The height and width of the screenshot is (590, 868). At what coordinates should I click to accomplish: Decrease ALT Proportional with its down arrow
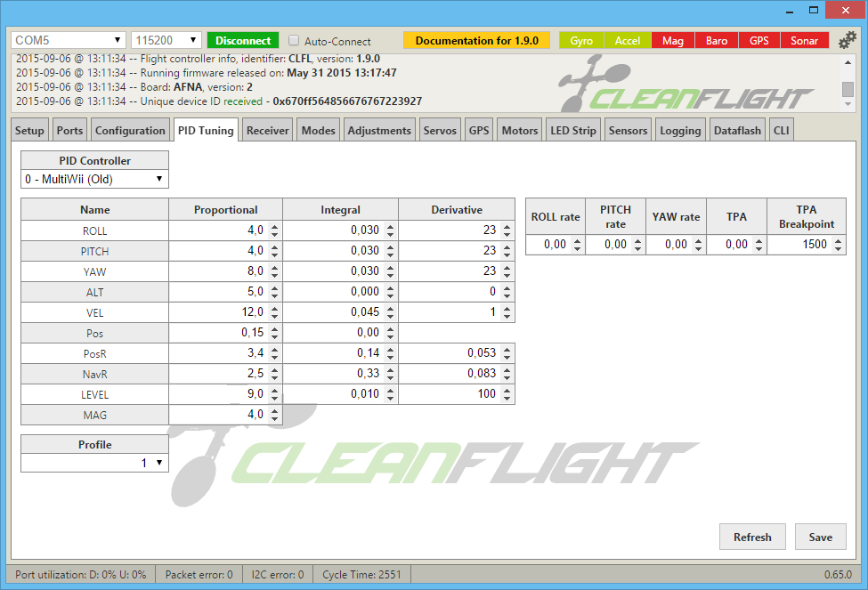pos(274,295)
